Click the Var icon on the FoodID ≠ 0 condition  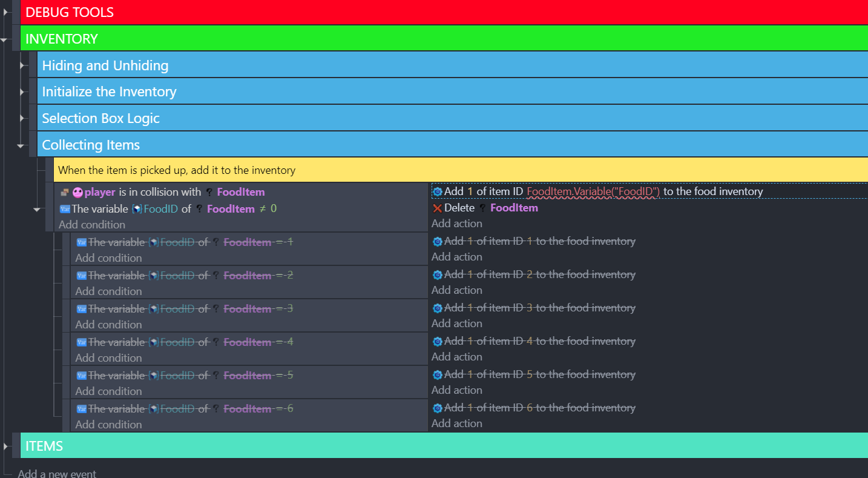click(65, 209)
